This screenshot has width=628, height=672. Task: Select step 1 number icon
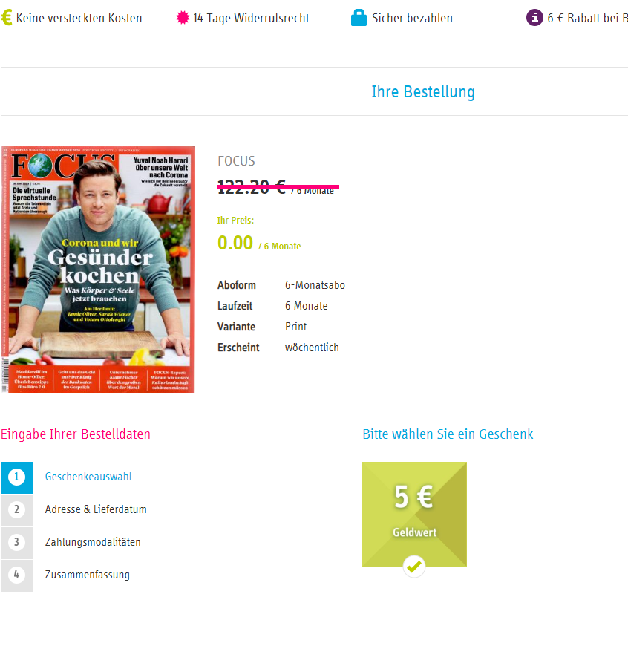click(x=17, y=477)
